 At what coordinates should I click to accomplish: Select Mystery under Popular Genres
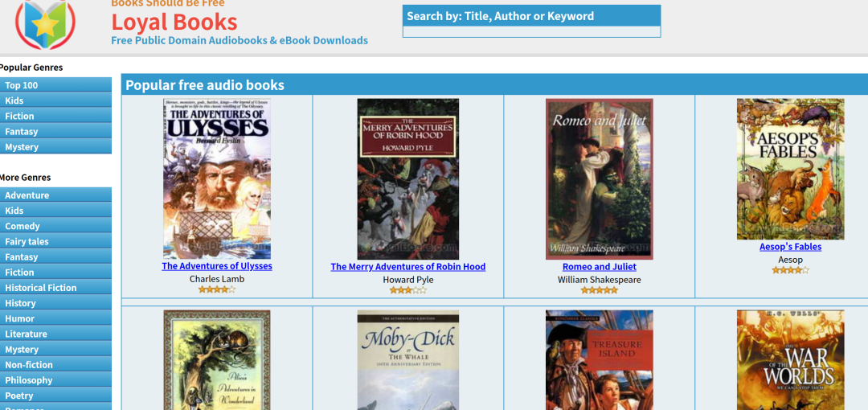point(55,147)
